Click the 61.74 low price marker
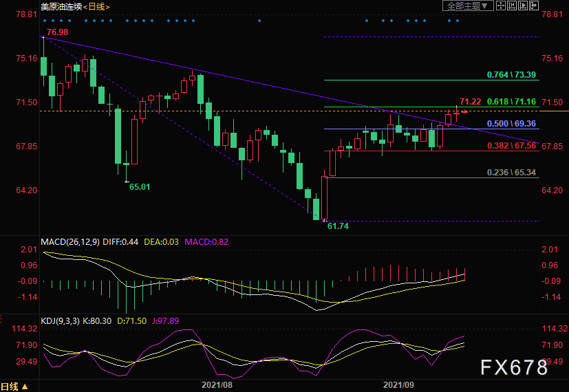Viewport: 569px width, 392px height. tap(339, 226)
